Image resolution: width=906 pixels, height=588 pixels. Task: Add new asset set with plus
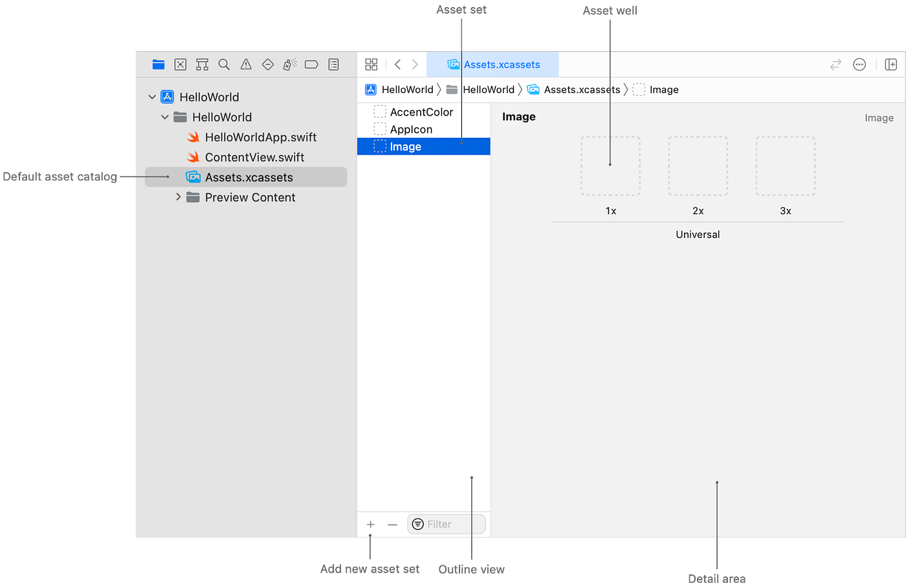[371, 525]
